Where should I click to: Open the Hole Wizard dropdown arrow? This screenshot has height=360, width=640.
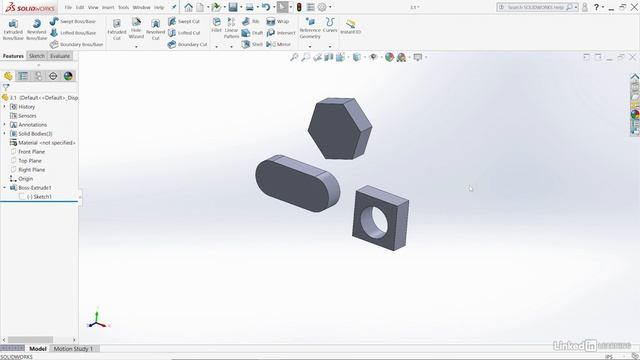pyautogui.click(x=136, y=47)
